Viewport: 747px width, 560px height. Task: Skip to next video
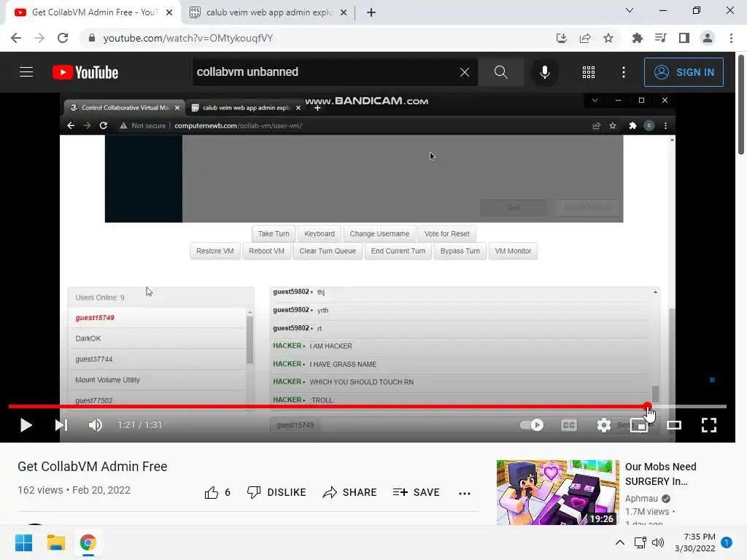61,425
